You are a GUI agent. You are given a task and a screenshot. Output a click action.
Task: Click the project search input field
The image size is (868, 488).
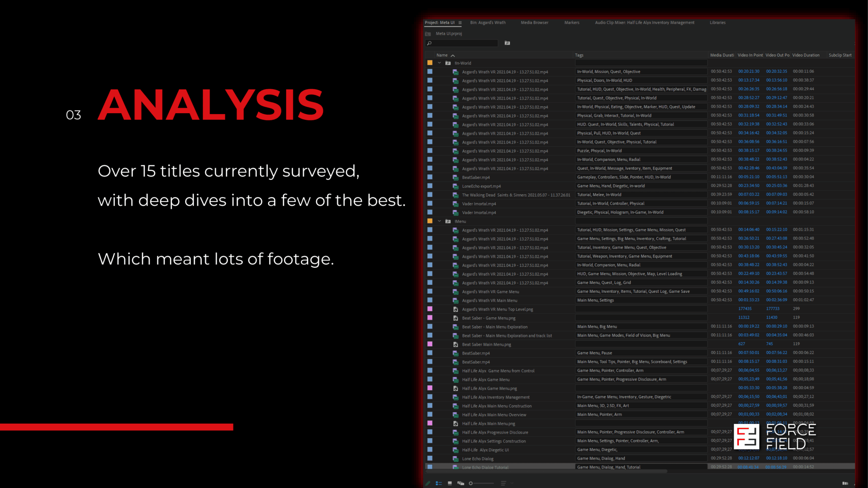[461, 43]
